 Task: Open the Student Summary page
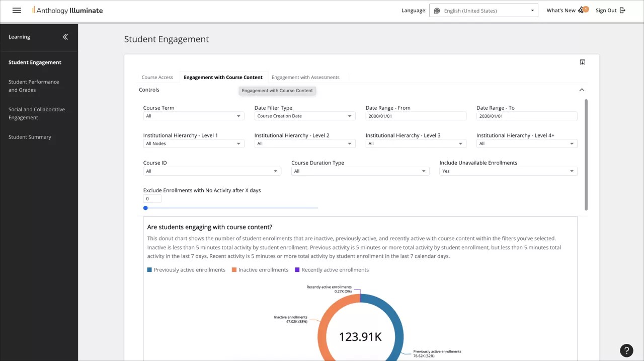click(x=30, y=137)
